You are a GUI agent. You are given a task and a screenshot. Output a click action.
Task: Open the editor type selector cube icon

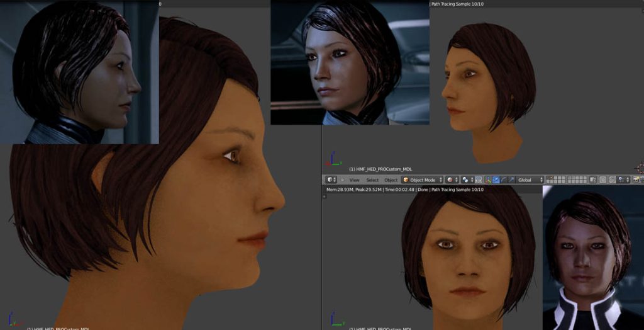click(332, 180)
